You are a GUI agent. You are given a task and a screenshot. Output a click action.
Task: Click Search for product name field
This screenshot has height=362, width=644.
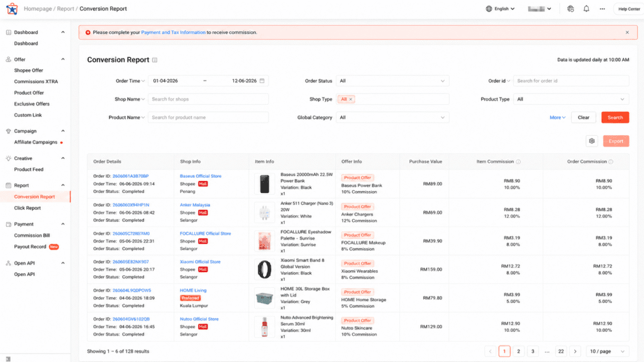tap(208, 118)
